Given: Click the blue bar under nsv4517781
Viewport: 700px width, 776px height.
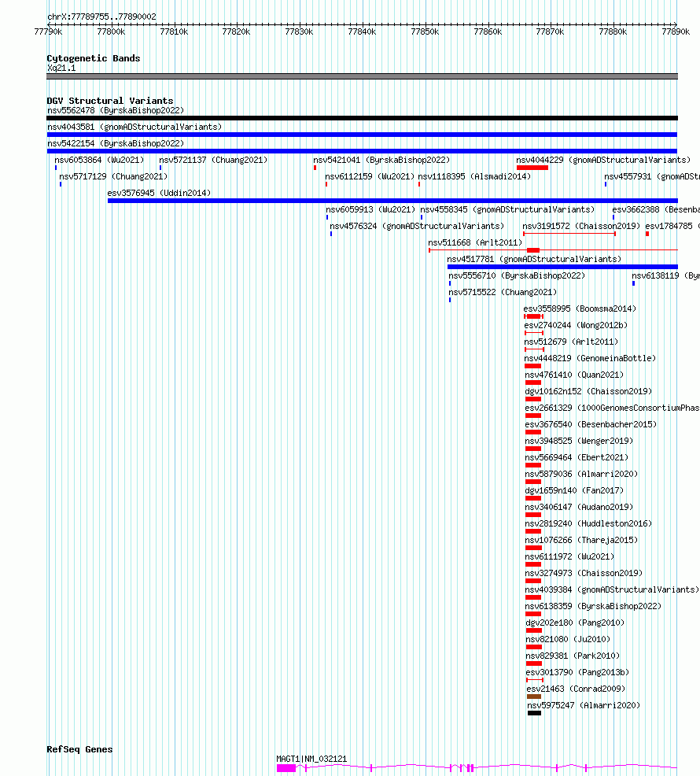Looking at the screenshot, I should (562, 267).
